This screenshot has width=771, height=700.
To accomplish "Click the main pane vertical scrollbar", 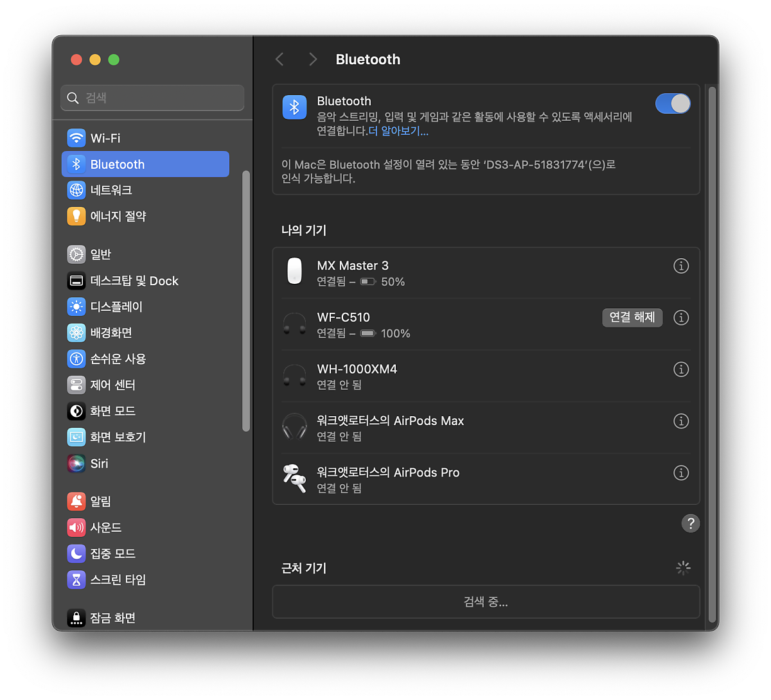I will click(x=712, y=354).
